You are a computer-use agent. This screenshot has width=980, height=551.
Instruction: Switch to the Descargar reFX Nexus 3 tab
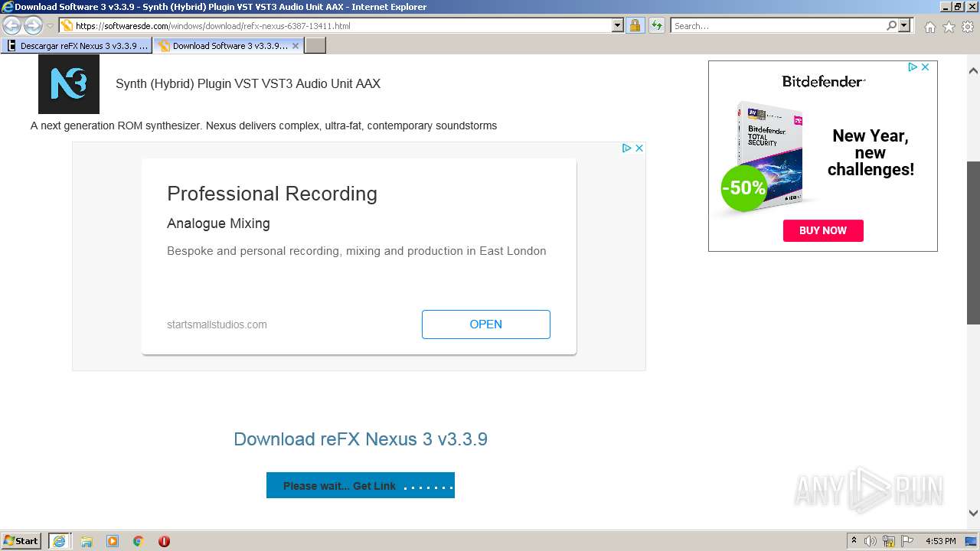point(77,46)
